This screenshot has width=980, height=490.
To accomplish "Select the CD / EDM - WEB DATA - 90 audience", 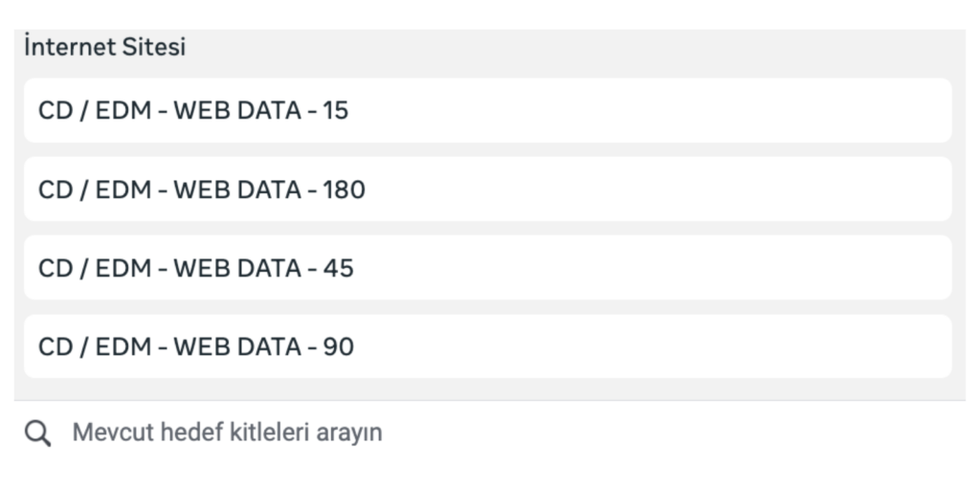I will pos(487,346).
